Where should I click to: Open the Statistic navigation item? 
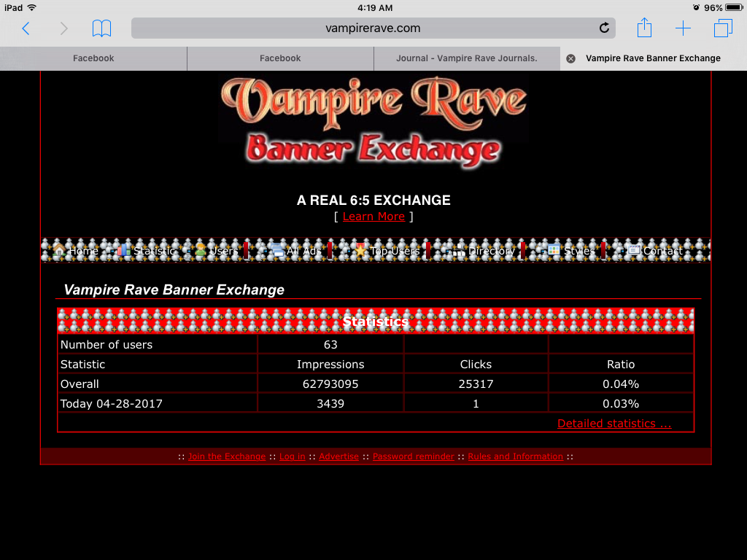pos(146,251)
